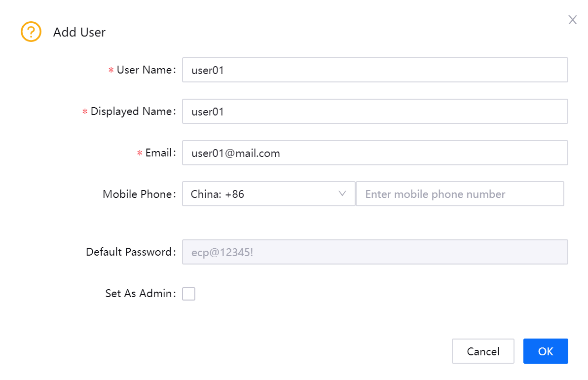Select the Email field containing user01@mail.com
Viewport: 588px width, 380px height.
tap(374, 153)
